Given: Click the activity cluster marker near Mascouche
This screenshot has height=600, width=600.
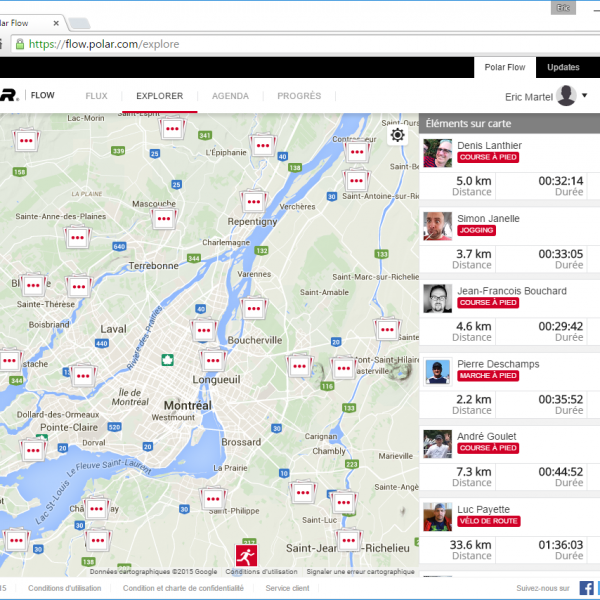Looking at the screenshot, I should pyautogui.click(x=162, y=217).
